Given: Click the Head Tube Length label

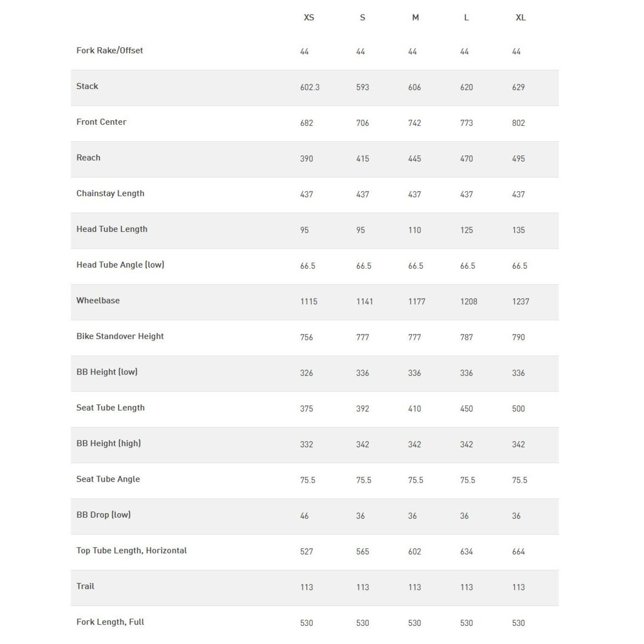Looking at the screenshot, I should [x=112, y=229].
